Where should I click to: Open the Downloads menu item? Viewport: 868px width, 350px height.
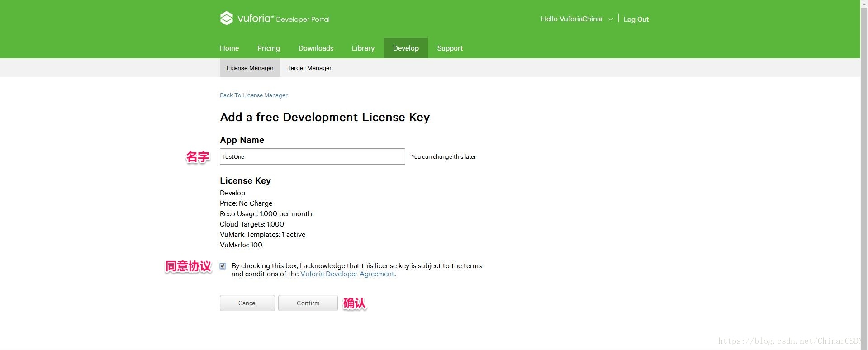pos(316,48)
